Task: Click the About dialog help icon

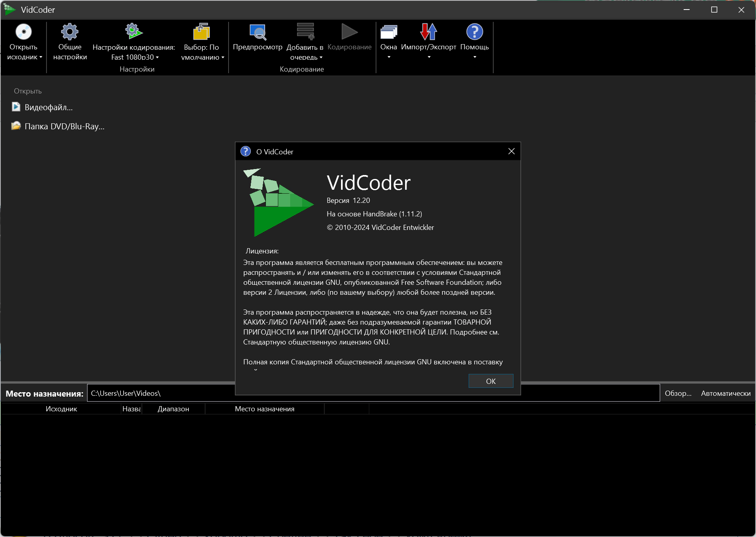Action: (246, 152)
